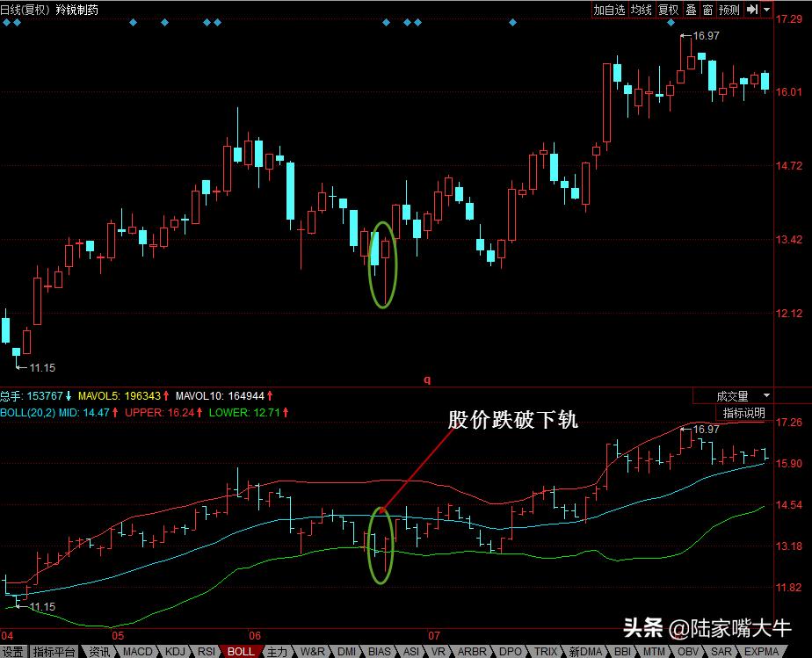Switch to the MTM indicator tab

pos(655,651)
